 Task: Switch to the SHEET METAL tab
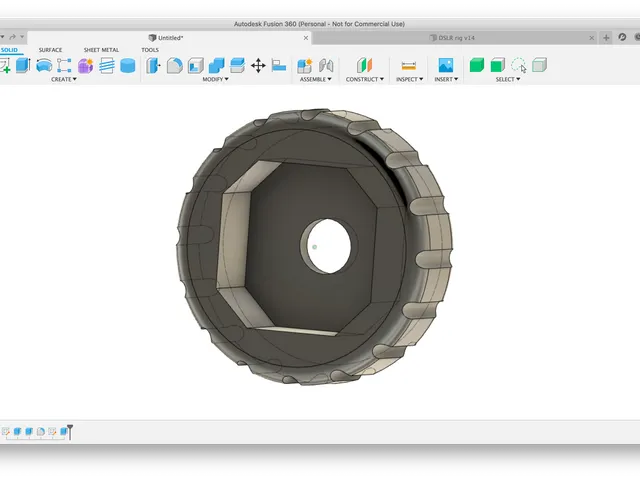click(101, 50)
